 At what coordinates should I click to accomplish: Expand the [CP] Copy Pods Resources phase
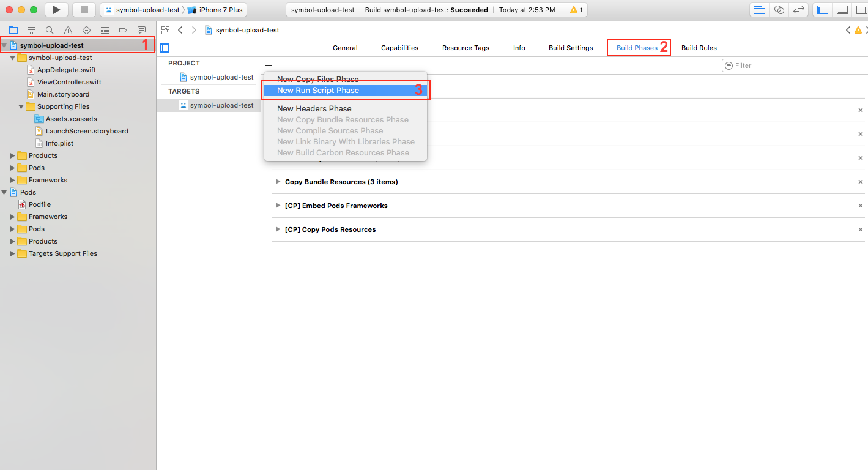click(x=278, y=229)
